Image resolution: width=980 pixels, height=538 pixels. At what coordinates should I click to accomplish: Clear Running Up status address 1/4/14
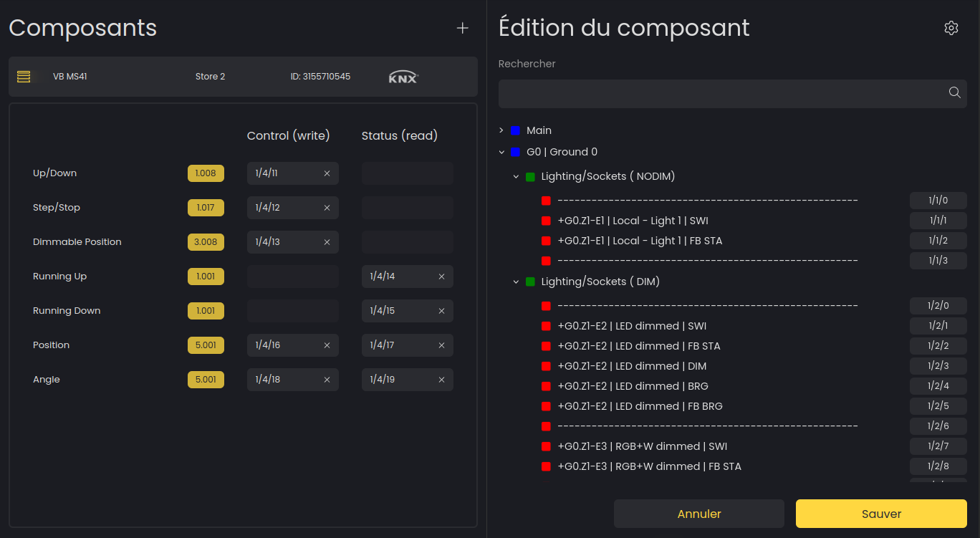(x=441, y=277)
